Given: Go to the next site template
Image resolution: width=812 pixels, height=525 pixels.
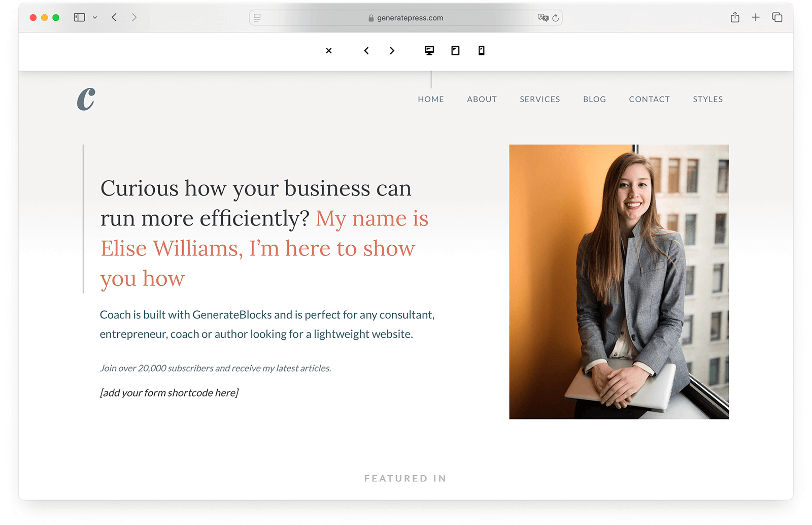Looking at the screenshot, I should click(392, 51).
